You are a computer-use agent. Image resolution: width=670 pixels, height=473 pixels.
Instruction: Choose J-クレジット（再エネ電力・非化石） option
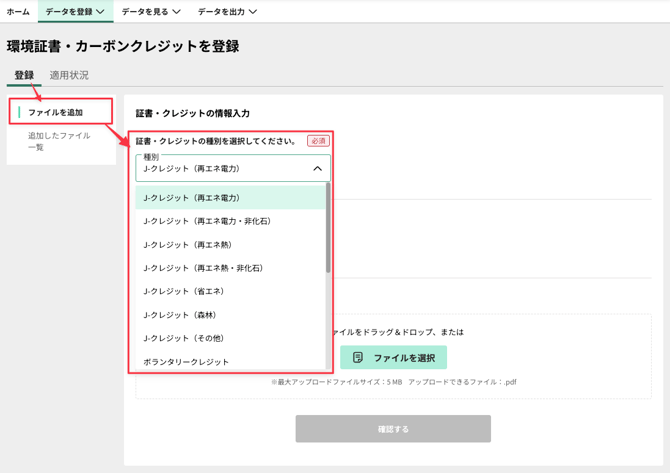[231, 221]
